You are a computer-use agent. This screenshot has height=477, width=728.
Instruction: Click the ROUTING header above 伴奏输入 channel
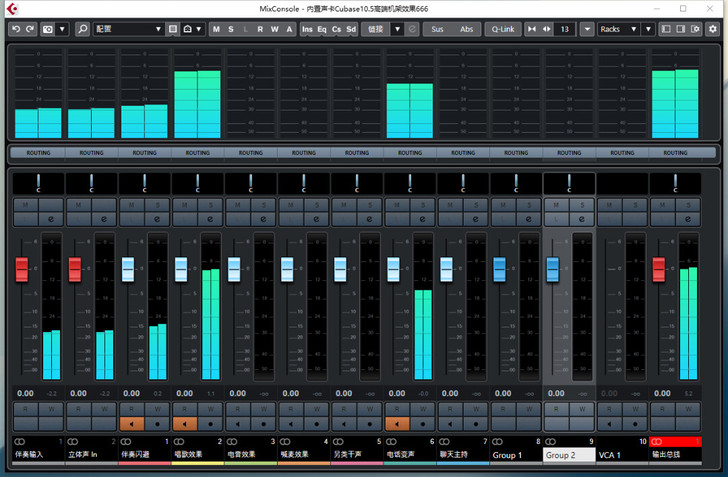pyautogui.click(x=39, y=153)
